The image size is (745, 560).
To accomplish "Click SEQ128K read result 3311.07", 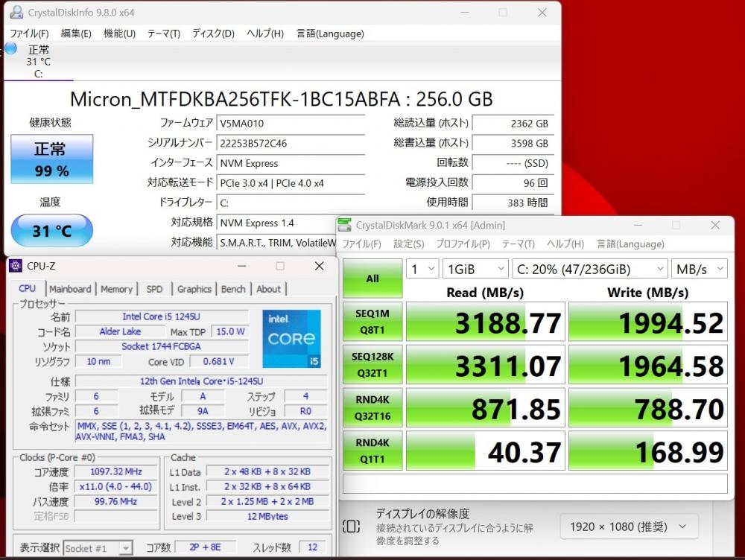I will pos(485,365).
